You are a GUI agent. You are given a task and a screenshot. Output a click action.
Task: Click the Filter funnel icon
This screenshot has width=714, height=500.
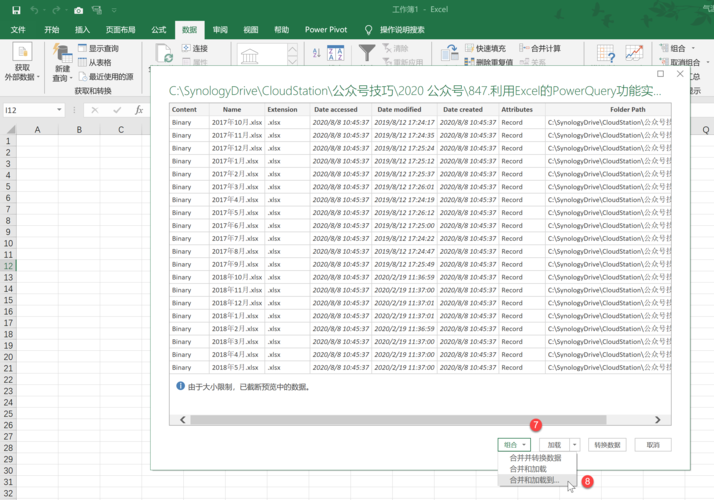367,53
